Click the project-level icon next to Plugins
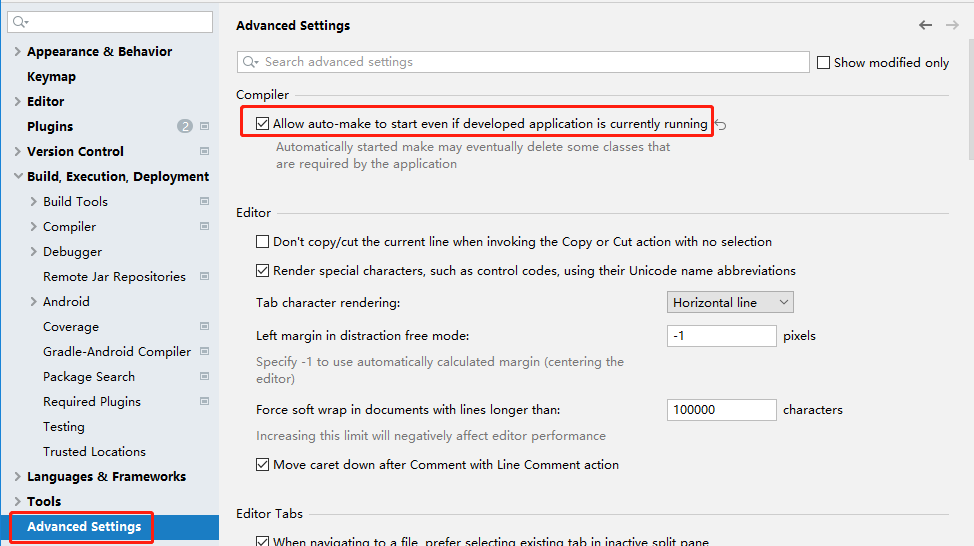The image size is (974, 546). (204, 126)
